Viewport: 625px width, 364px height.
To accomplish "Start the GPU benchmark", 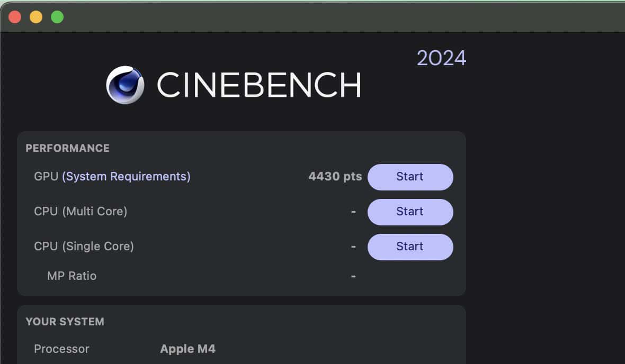I will pos(410,177).
